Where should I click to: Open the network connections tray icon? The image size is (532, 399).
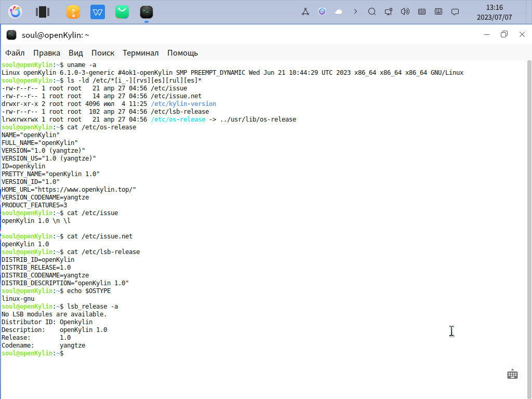tap(305, 12)
